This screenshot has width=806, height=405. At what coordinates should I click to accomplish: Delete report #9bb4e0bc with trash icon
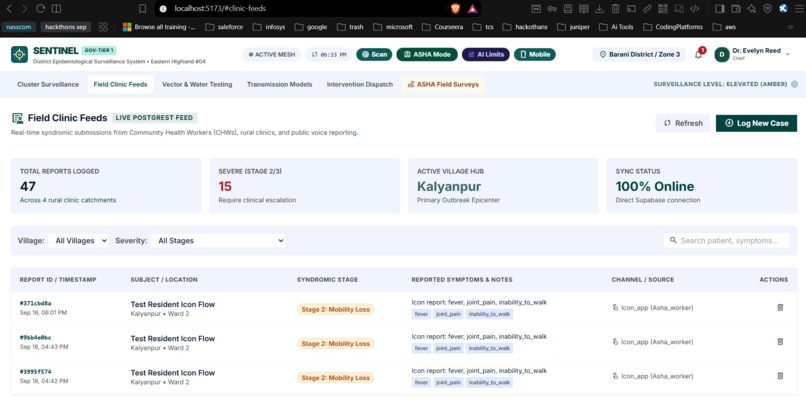point(780,342)
